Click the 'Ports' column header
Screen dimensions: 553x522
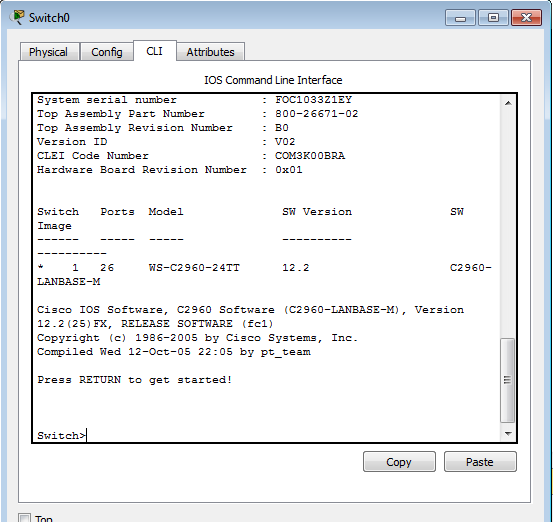pos(117,212)
